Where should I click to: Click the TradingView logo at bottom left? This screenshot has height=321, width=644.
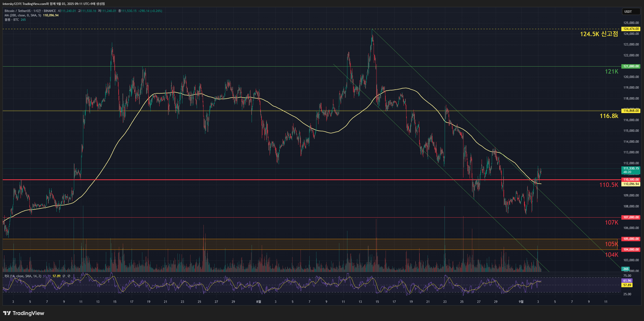[24, 313]
